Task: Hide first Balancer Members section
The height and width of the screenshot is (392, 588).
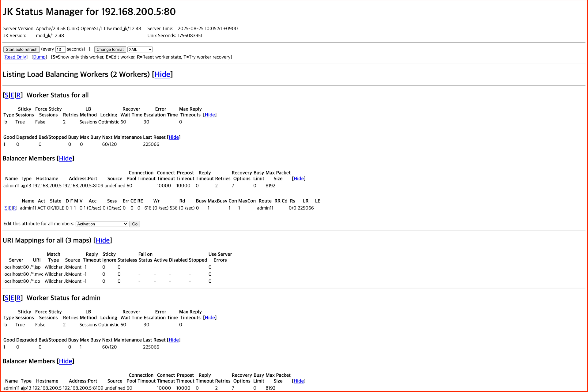Action: tap(66, 158)
